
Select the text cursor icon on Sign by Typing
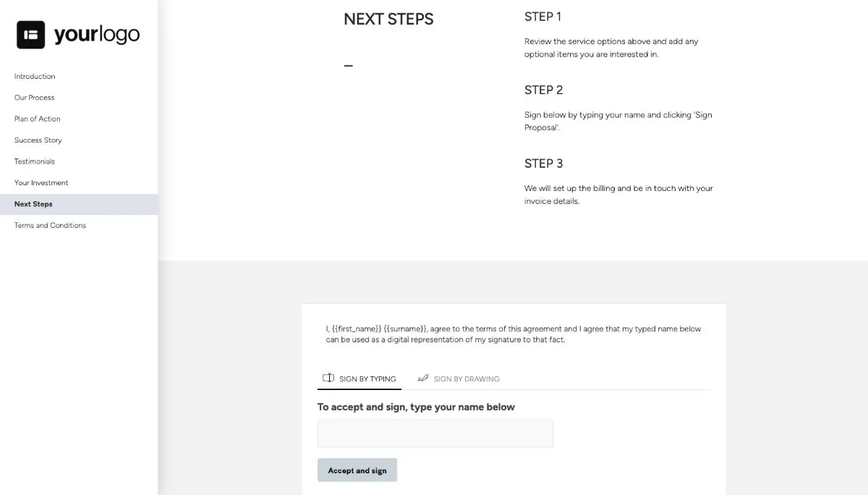point(328,378)
